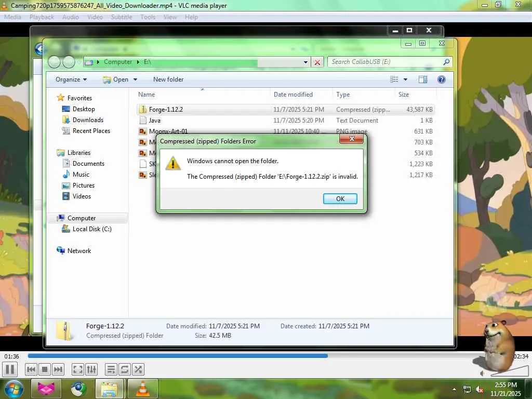Skip to previous media in VLC
The image size is (532, 399).
[31, 369]
